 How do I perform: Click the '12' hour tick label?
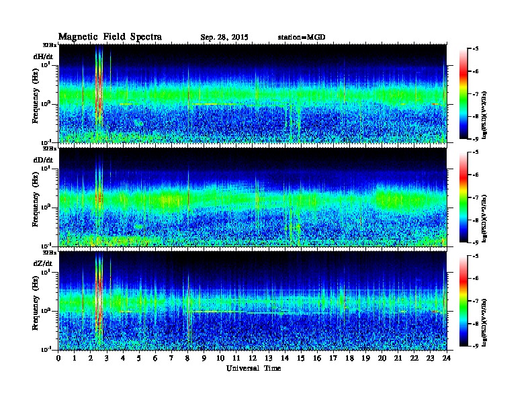point(253,358)
